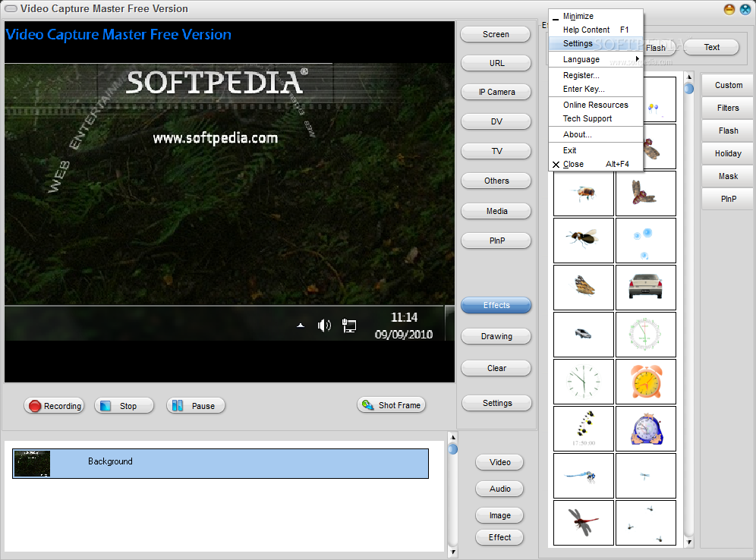This screenshot has height=560, width=756.
Task: Open the Text effects tab
Action: [x=711, y=47]
